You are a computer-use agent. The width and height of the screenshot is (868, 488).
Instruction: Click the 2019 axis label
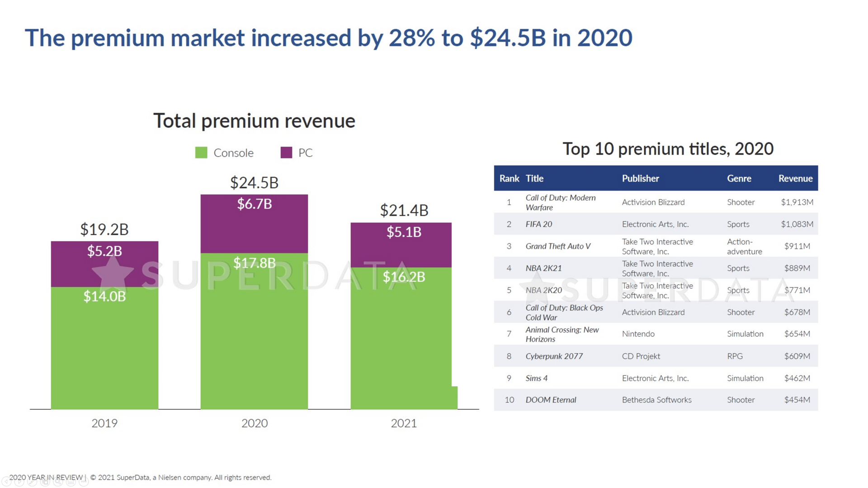104,423
